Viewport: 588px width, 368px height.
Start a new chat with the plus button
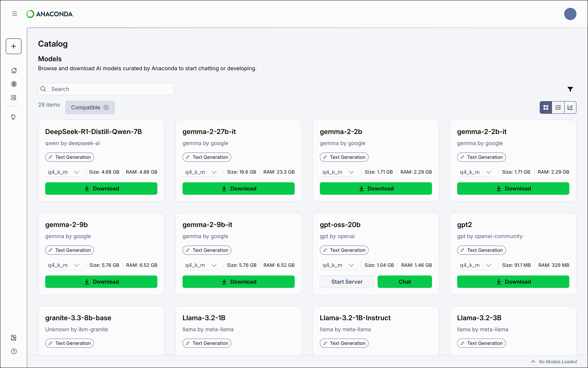point(13,46)
